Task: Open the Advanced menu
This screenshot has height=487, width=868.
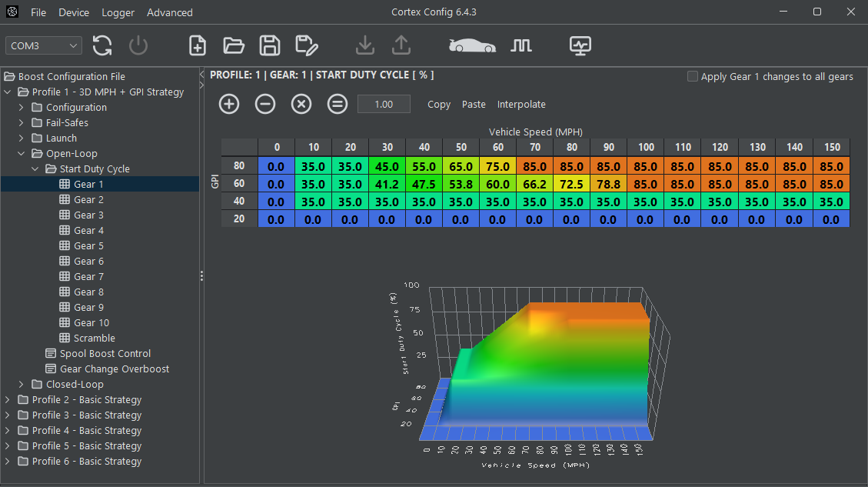Action: [169, 12]
